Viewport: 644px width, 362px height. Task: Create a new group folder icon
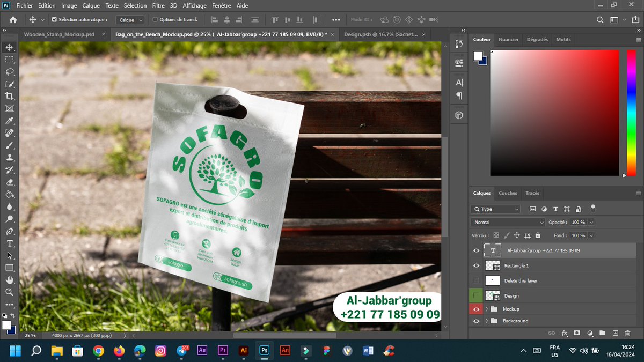[602, 333]
